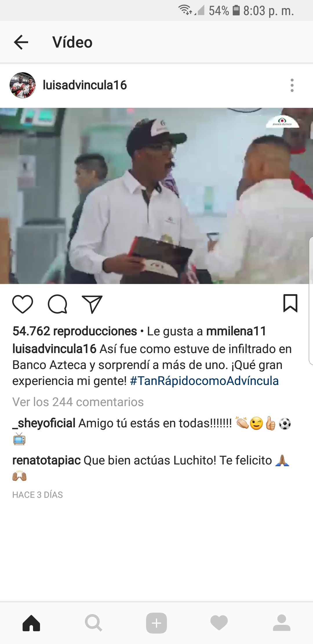Switch to the Search tab
This screenshot has width=313, height=644.
94,623
